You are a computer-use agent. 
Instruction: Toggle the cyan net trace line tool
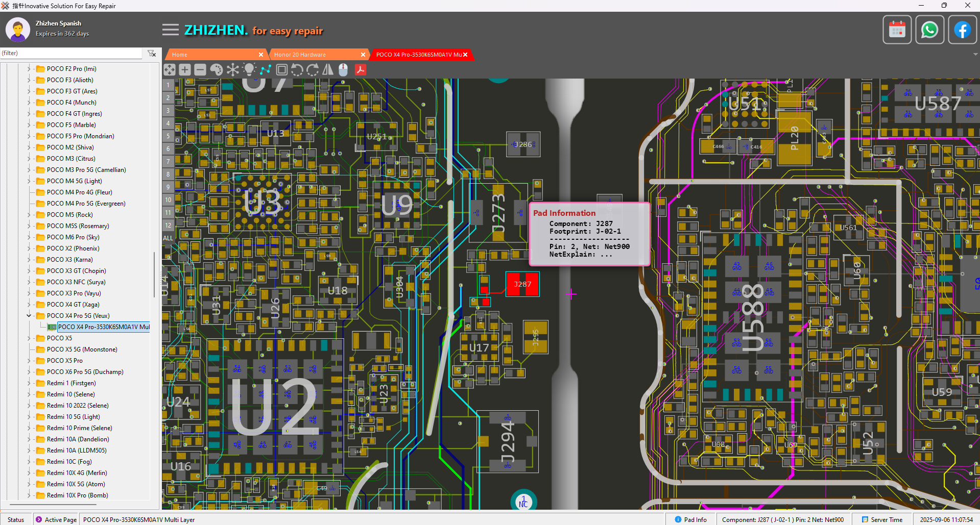[x=266, y=69]
